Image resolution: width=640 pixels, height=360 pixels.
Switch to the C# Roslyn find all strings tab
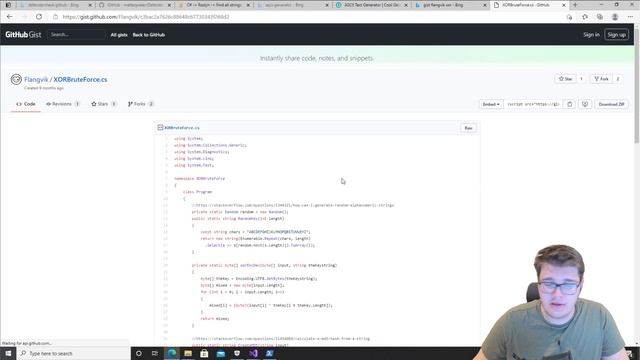[214, 5]
